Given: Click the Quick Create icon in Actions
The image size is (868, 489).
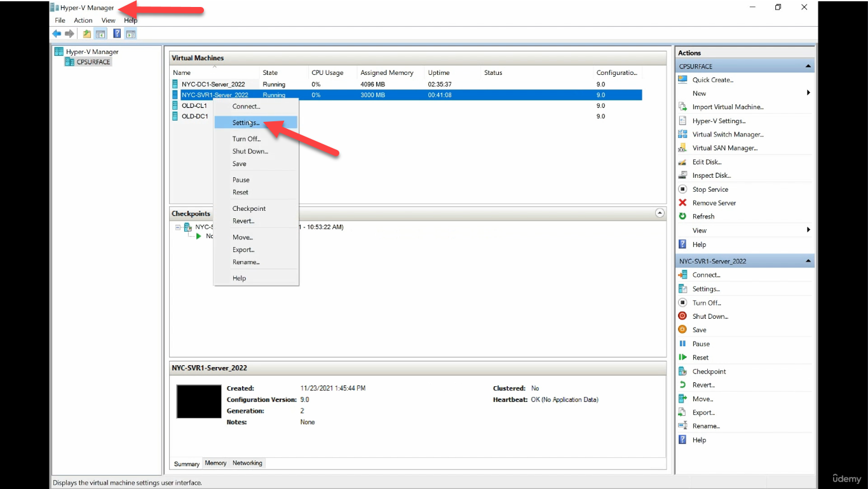Looking at the screenshot, I should 682,80.
